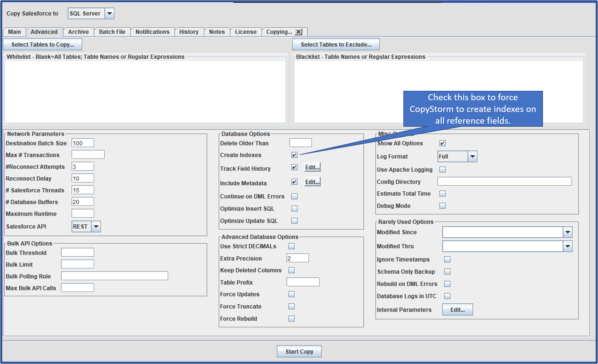Enable Use Apache Logging
The image size is (598, 364).
443,170
